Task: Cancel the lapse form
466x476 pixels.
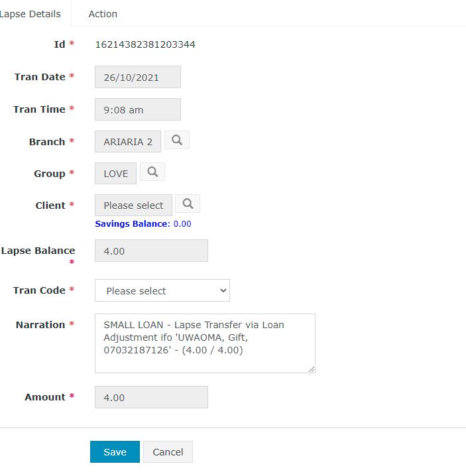Action: (x=168, y=452)
